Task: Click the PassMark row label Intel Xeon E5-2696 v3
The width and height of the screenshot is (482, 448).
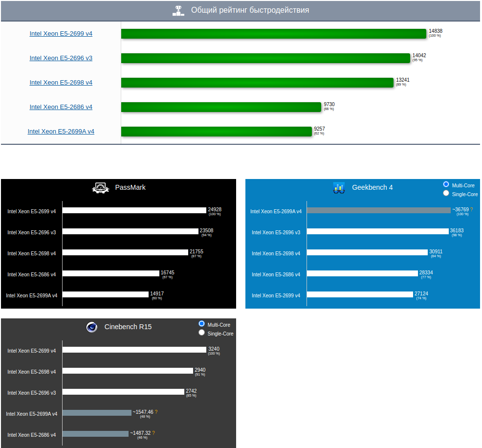Action: point(32,232)
